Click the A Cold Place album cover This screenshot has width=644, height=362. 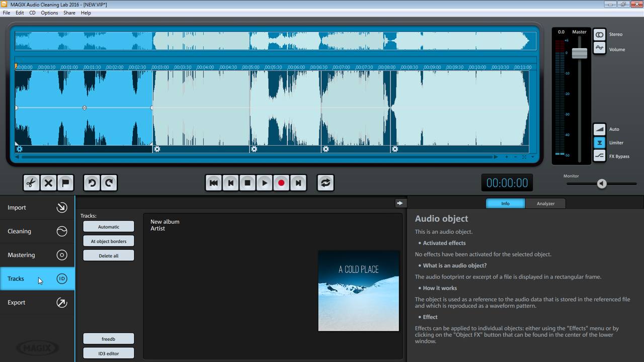click(x=359, y=291)
